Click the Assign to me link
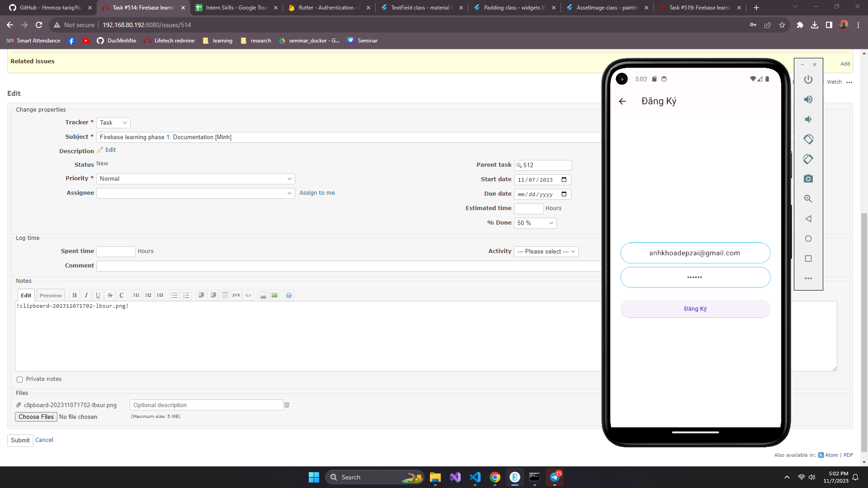868x488 pixels. pos(317,193)
